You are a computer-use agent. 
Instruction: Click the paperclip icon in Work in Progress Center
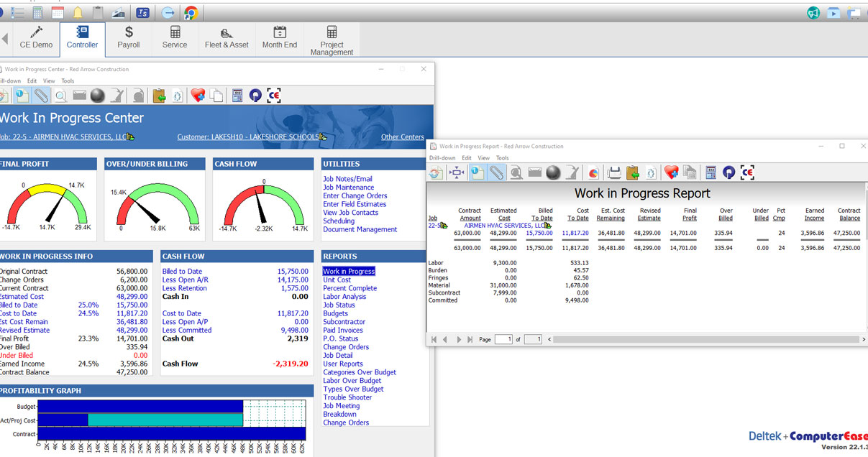[42, 96]
